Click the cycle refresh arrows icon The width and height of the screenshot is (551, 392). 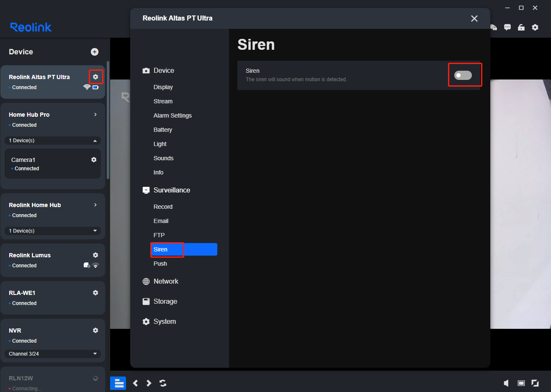(x=163, y=383)
